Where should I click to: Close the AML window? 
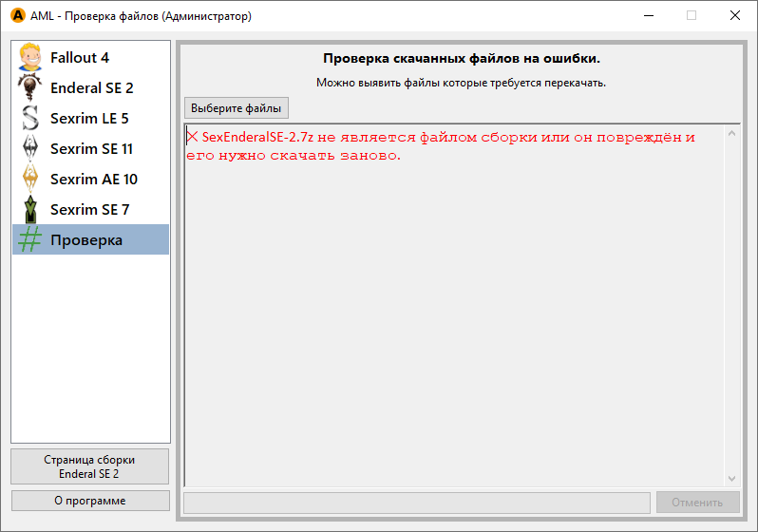735,16
